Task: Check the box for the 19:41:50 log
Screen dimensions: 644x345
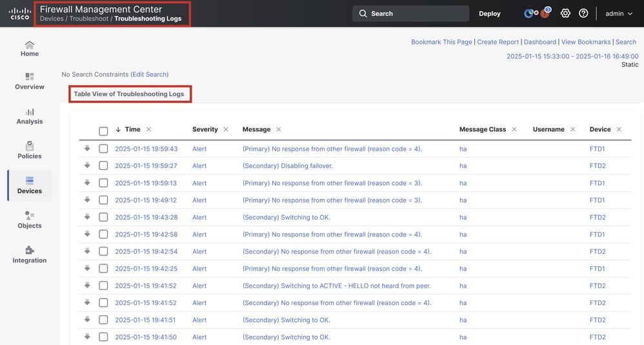Action: pos(103,337)
